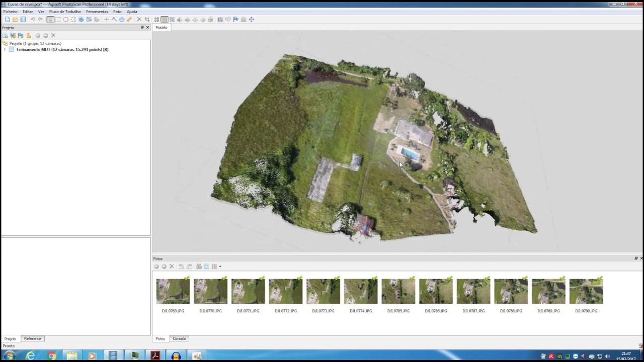The image size is (644, 362).
Task: Click the crop selection tool icon
Action: 147,19
